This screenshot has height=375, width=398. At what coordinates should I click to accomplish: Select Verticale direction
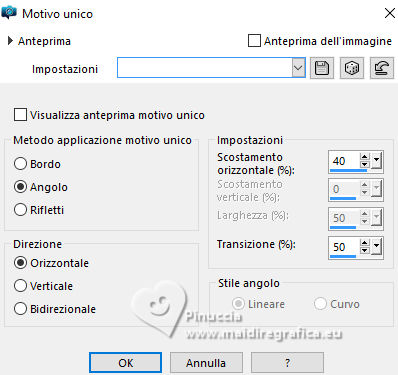tap(20, 286)
